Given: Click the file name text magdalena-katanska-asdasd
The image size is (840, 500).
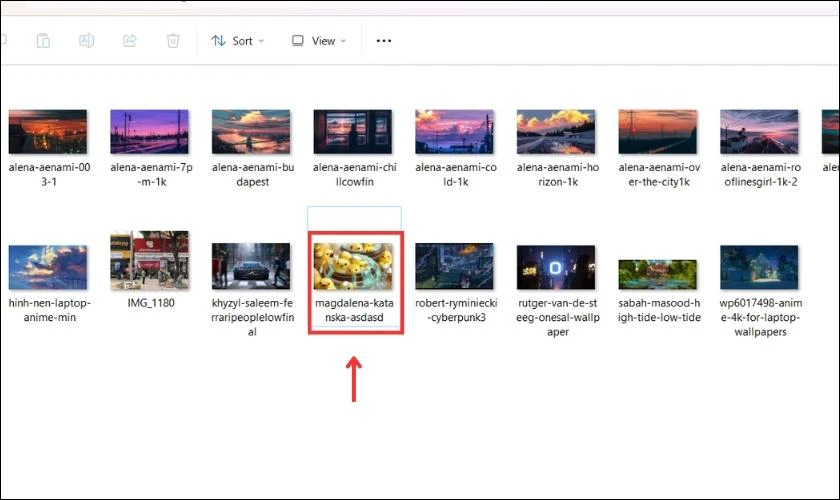Looking at the screenshot, I should click(354, 310).
